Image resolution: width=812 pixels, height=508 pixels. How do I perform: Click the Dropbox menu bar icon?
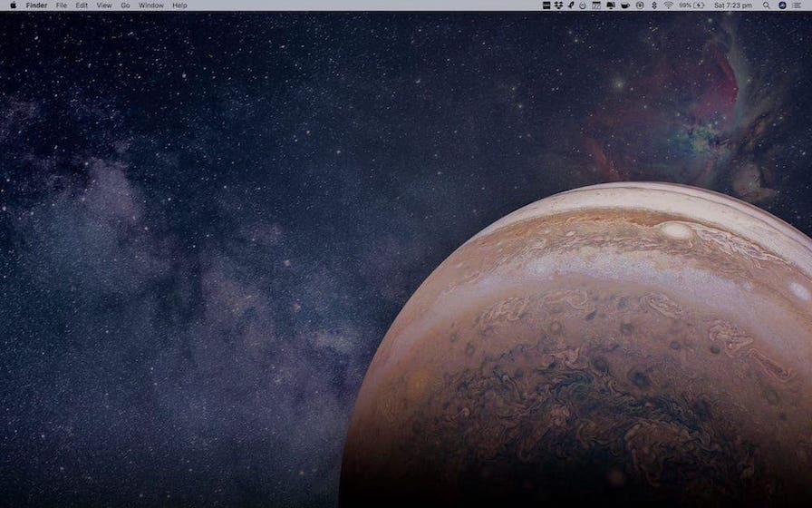pyautogui.click(x=559, y=5)
